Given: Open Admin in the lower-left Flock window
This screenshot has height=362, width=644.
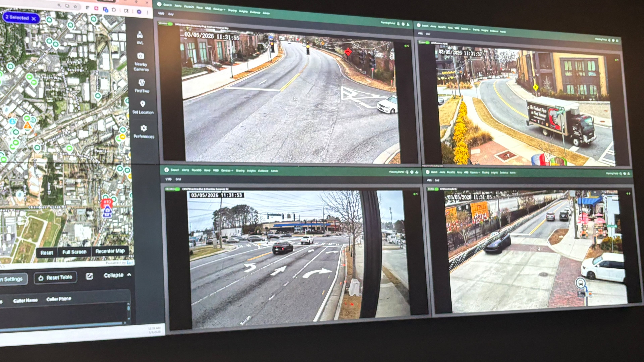Looking at the screenshot, I should point(274,171).
